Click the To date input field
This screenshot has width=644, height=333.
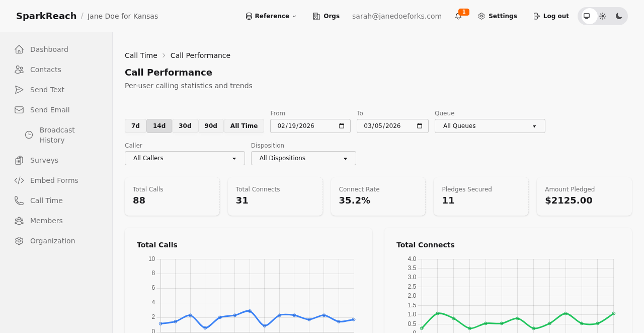point(392,126)
